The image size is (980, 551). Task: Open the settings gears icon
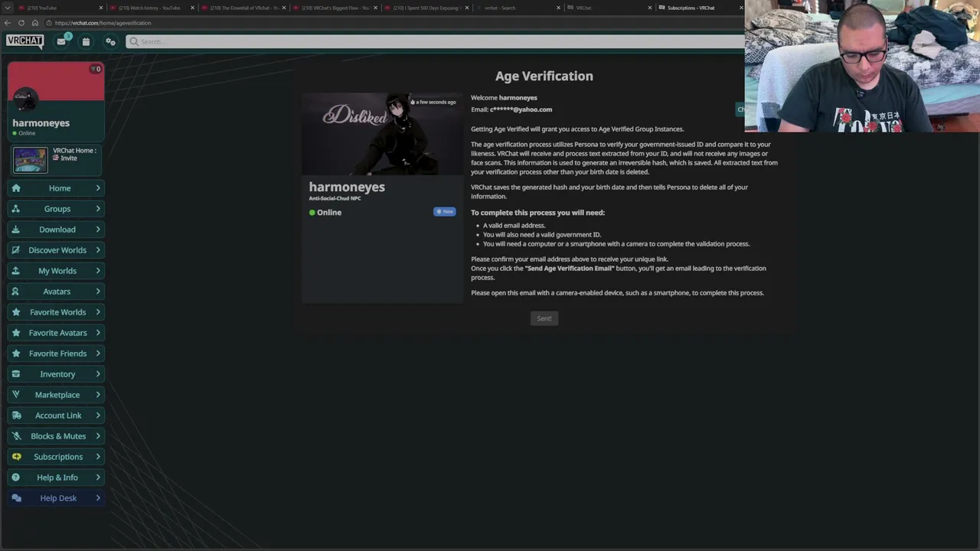pos(110,41)
